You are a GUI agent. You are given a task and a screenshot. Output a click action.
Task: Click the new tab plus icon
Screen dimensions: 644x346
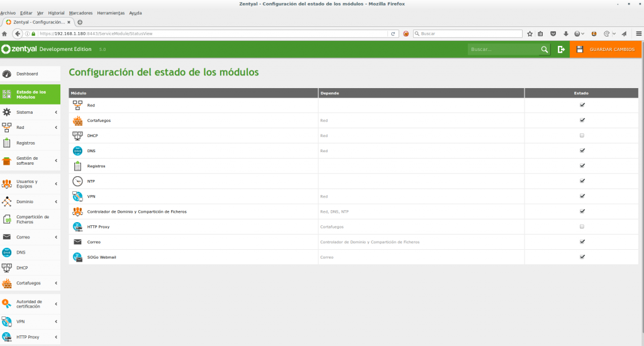[80, 22]
